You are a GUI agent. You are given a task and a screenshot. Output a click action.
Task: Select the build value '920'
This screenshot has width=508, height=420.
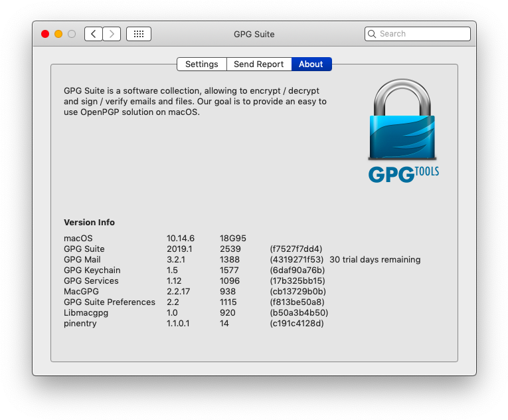[x=228, y=312]
